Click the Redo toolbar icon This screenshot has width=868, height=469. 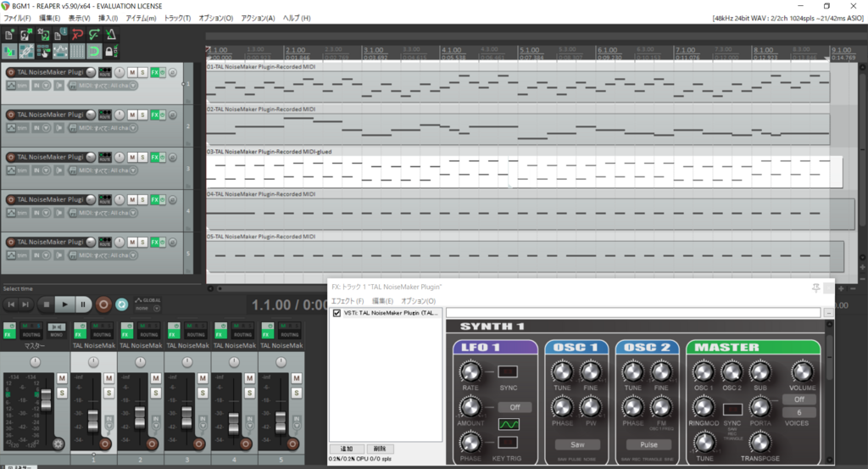click(94, 35)
